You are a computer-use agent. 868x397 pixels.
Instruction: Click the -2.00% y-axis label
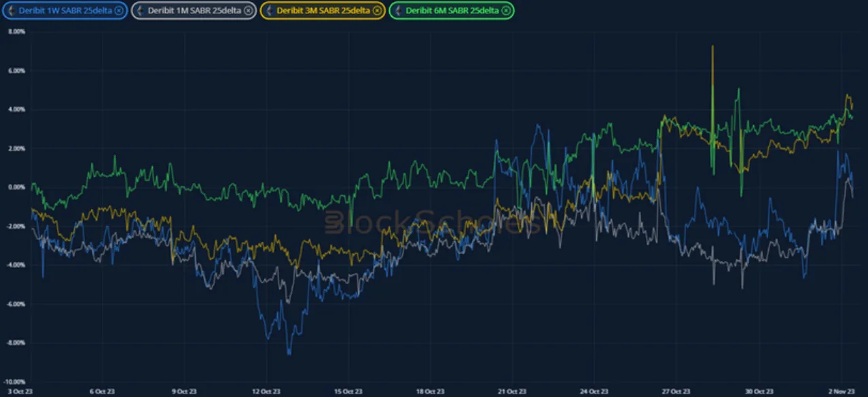(14, 226)
